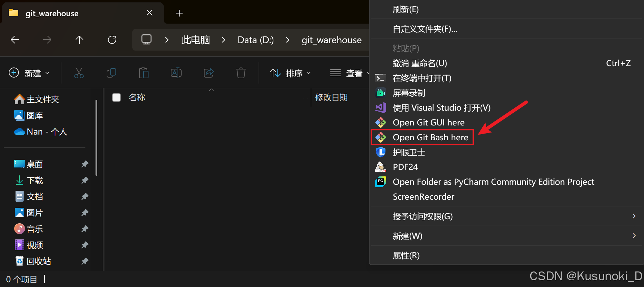Click the Delete trash icon
The height and width of the screenshot is (287, 644).
point(241,73)
